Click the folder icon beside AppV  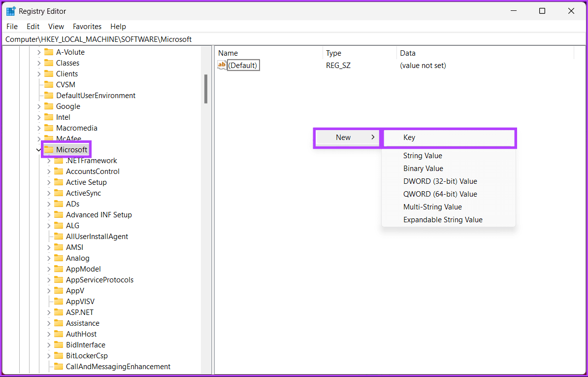click(x=59, y=291)
